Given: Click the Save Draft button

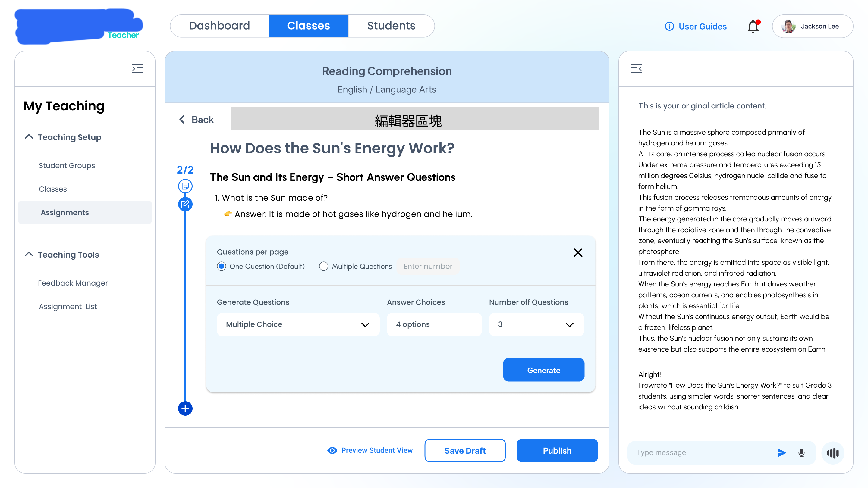Looking at the screenshot, I should coord(465,450).
